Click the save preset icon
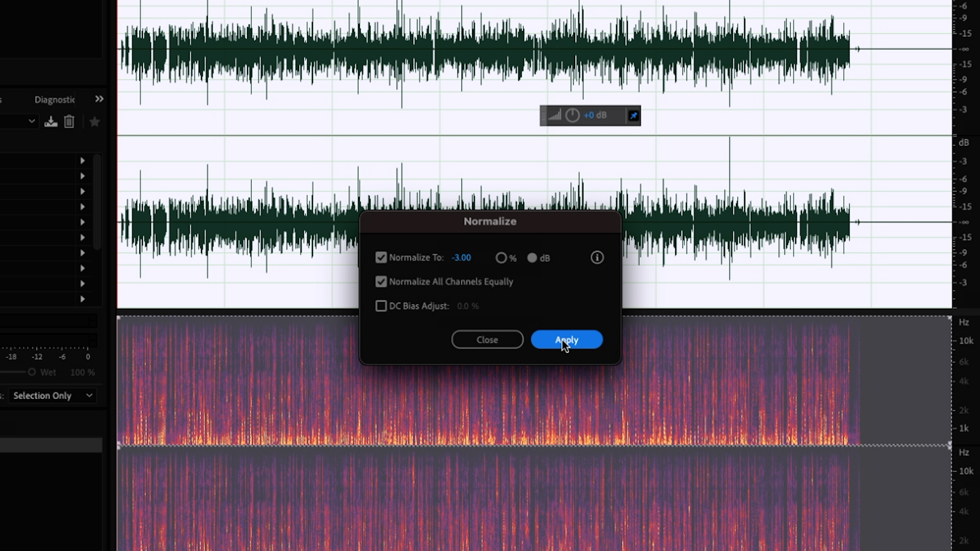The width and height of the screenshot is (980, 551). point(51,122)
